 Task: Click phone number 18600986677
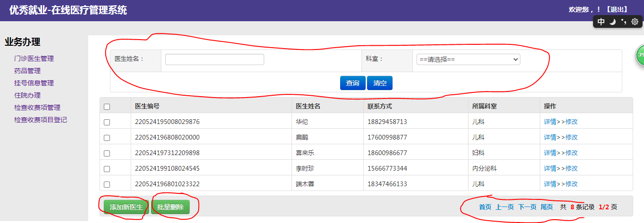coord(387,153)
